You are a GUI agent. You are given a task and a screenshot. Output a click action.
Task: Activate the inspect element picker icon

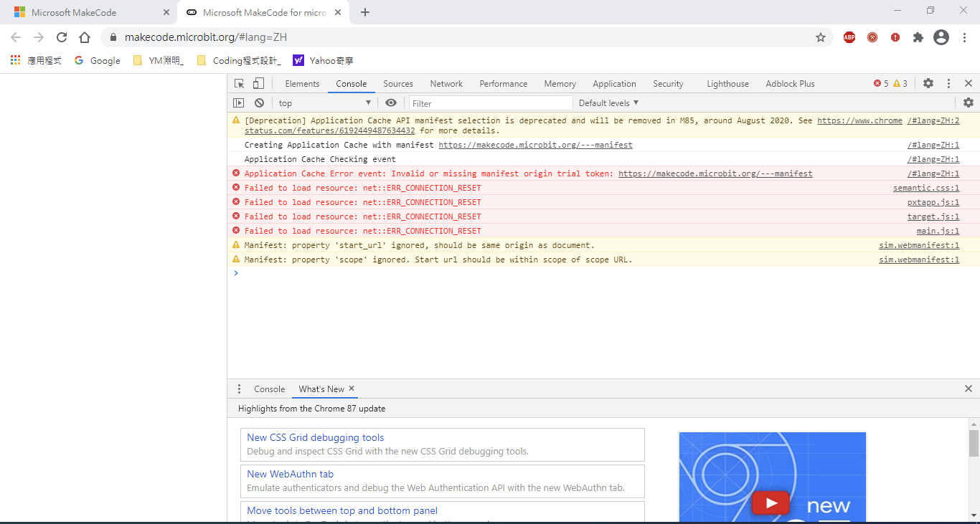[x=240, y=84]
